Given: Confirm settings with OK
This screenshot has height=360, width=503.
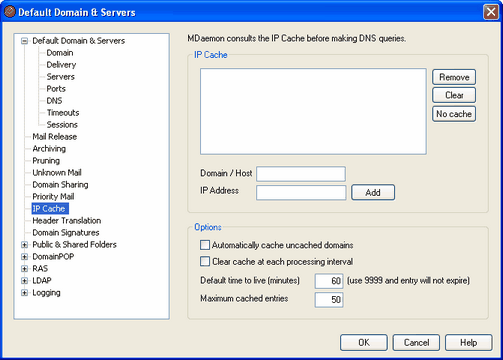Looking at the screenshot, I should pyautogui.click(x=364, y=343).
